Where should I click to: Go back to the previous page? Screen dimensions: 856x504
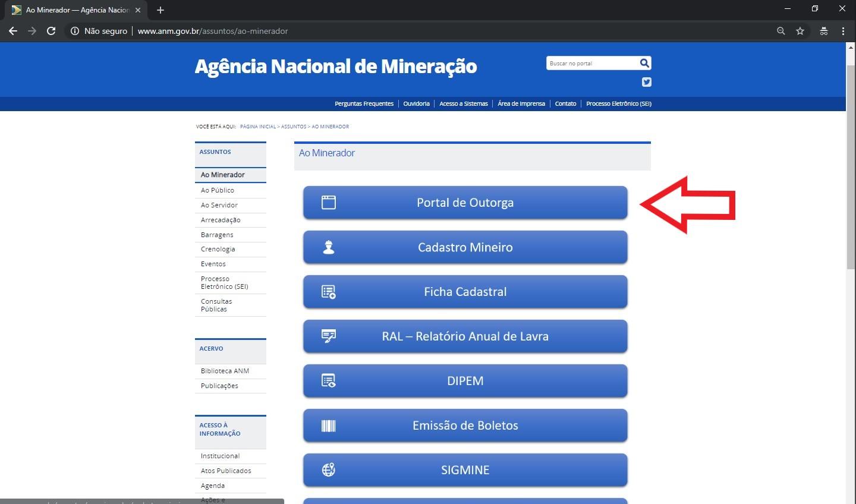[13, 31]
